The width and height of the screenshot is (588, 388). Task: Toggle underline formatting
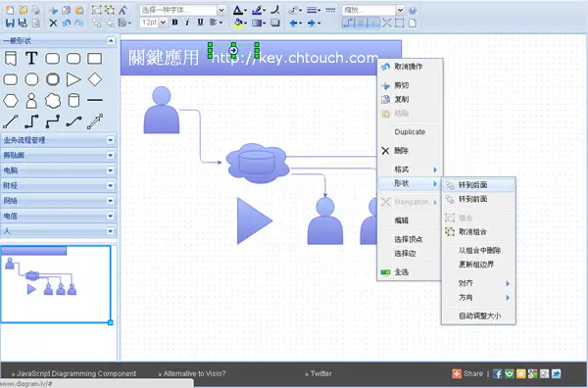(x=200, y=23)
